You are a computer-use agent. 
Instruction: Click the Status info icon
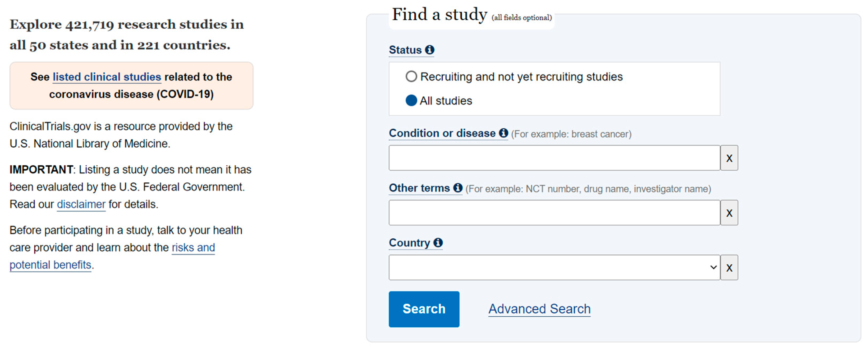tap(429, 50)
